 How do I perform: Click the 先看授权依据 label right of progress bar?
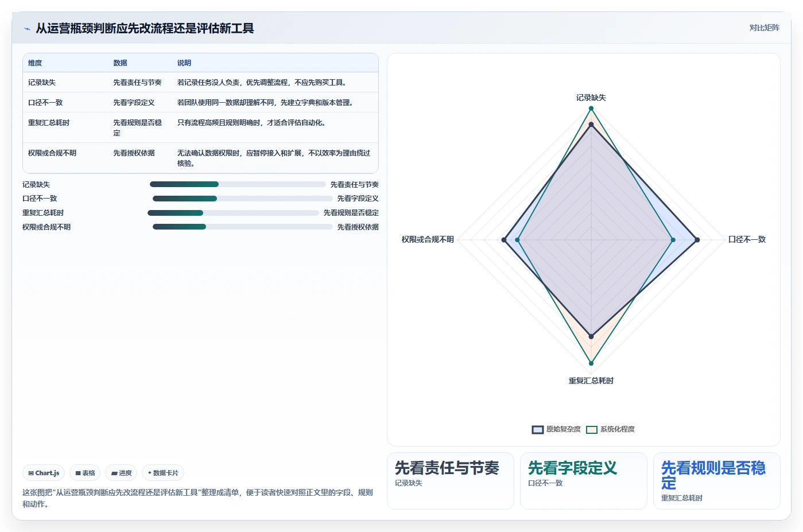[358, 227]
